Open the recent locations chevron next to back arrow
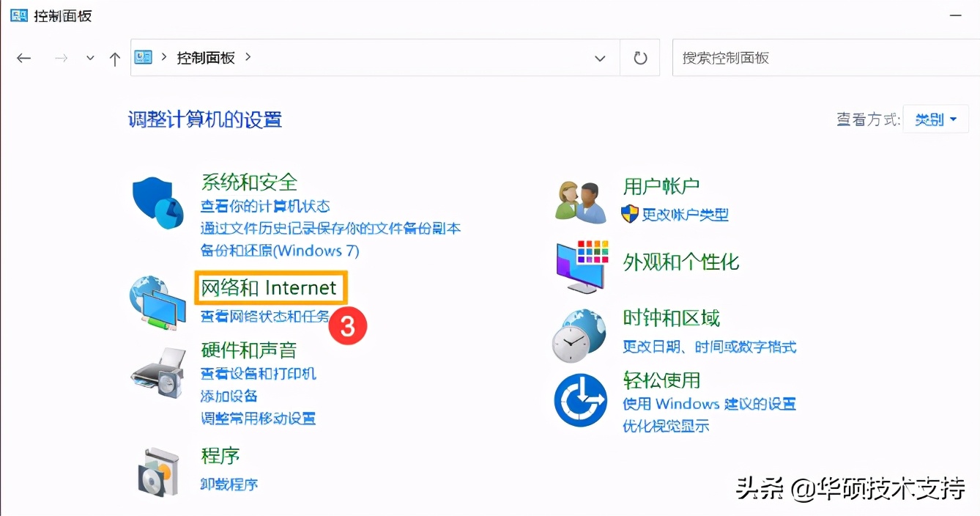This screenshot has height=516, width=980. (89, 57)
